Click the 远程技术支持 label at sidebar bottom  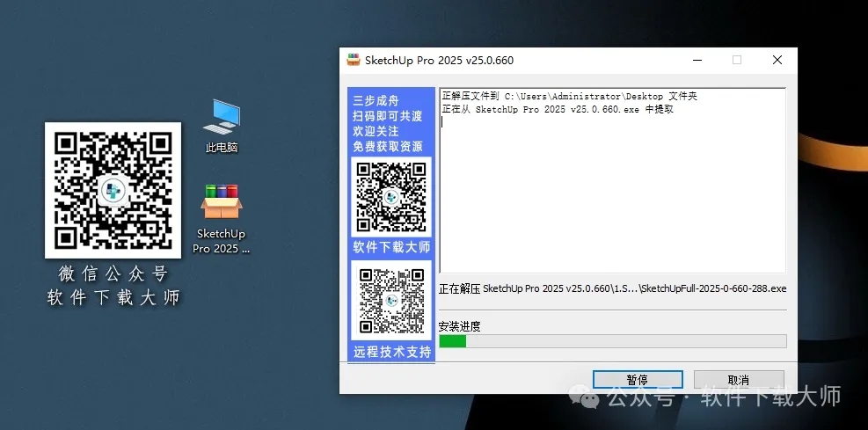tap(391, 352)
